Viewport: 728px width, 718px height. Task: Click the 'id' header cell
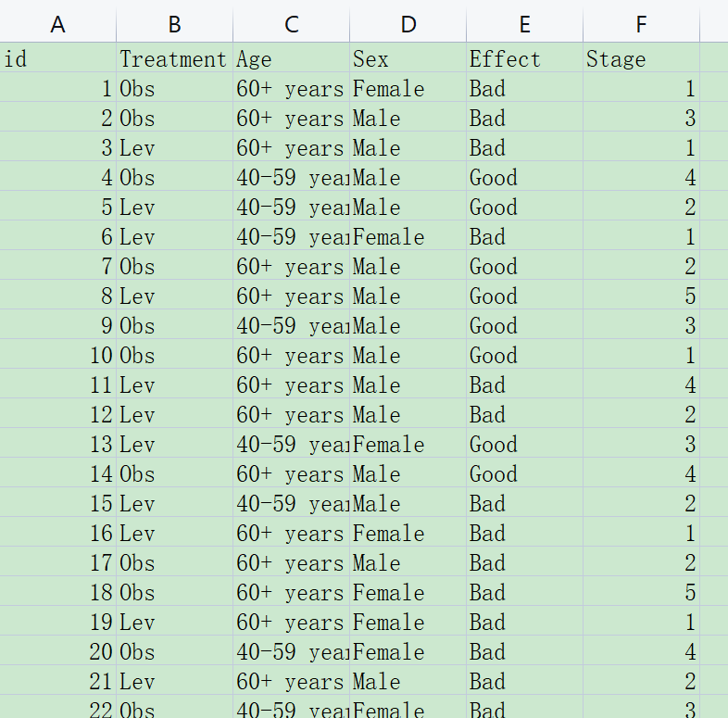pyautogui.click(x=57, y=59)
